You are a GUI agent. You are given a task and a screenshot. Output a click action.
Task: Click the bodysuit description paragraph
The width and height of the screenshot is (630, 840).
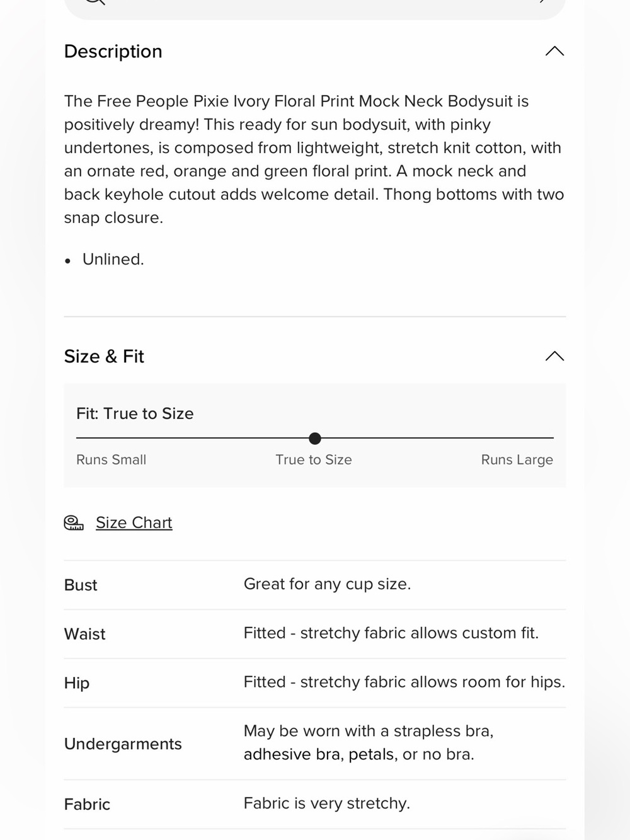coord(314,159)
